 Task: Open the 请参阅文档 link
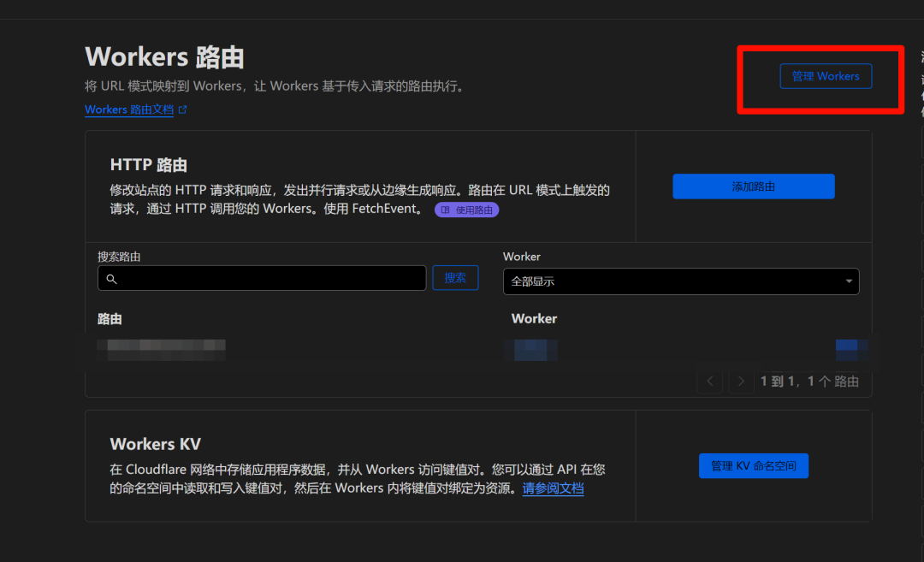click(553, 488)
